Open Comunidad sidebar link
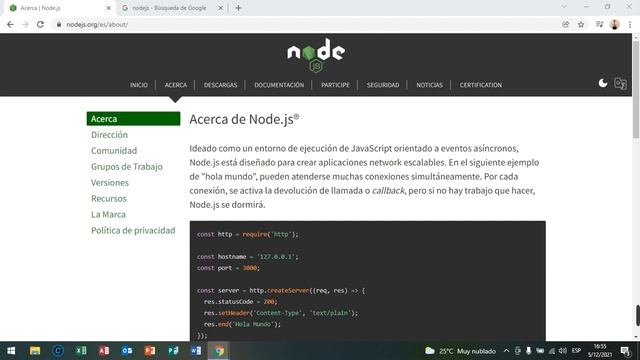The image size is (640, 360). pos(114,151)
